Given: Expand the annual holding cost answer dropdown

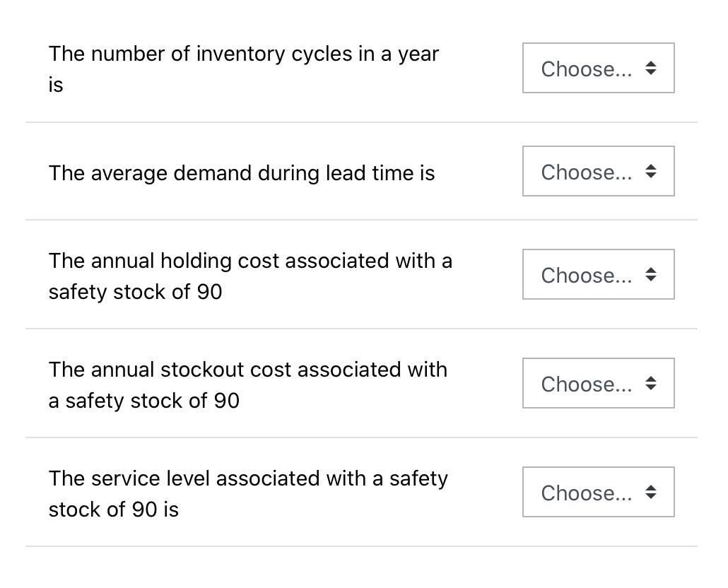Looking at the screenshot, I should pyautogui.click(x=598, y=275).
